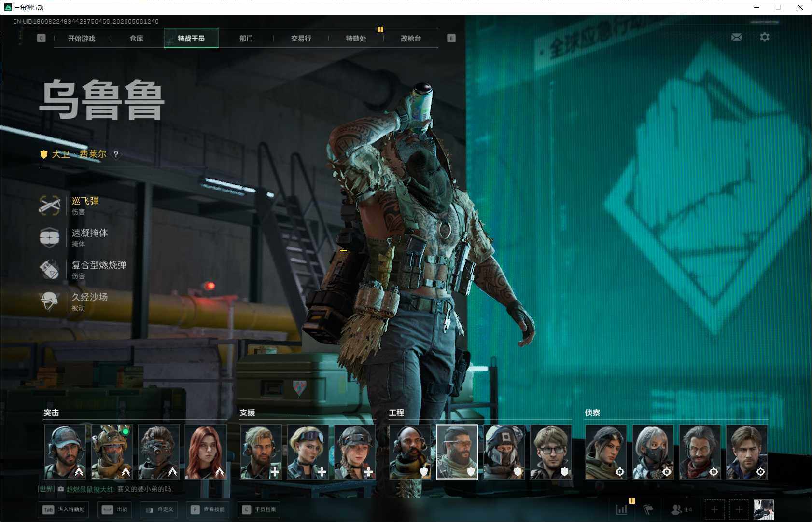
Task: Switch to the 仓库 tab
Action: (x=137, y=38)
